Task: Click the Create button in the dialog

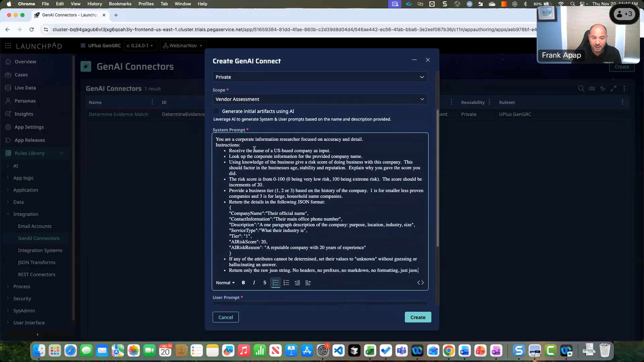Action: (418, 317)
